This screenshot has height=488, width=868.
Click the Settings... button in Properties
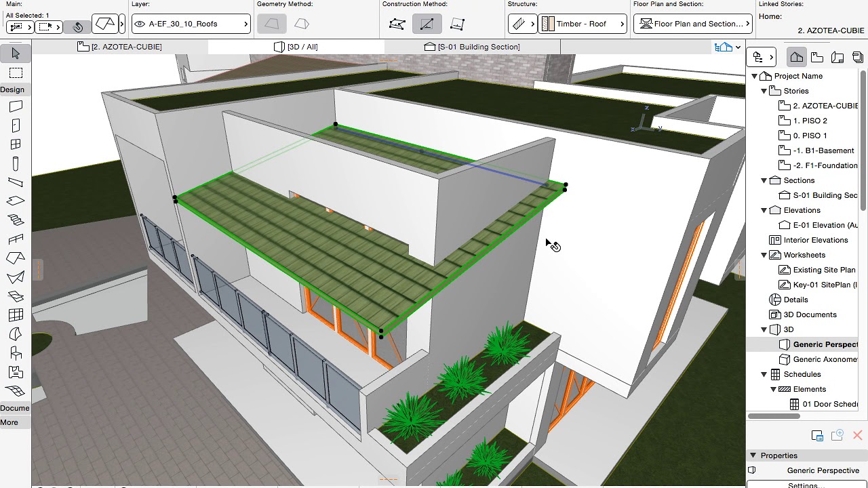tap(806, 485)
